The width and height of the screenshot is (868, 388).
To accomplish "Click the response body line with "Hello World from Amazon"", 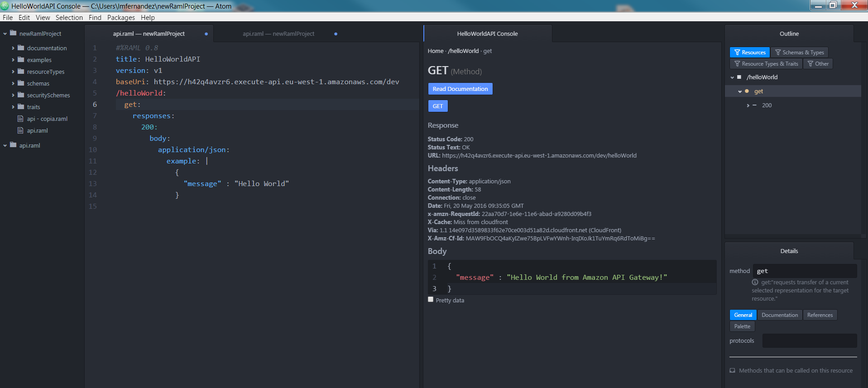I will (x=561, y=277).
